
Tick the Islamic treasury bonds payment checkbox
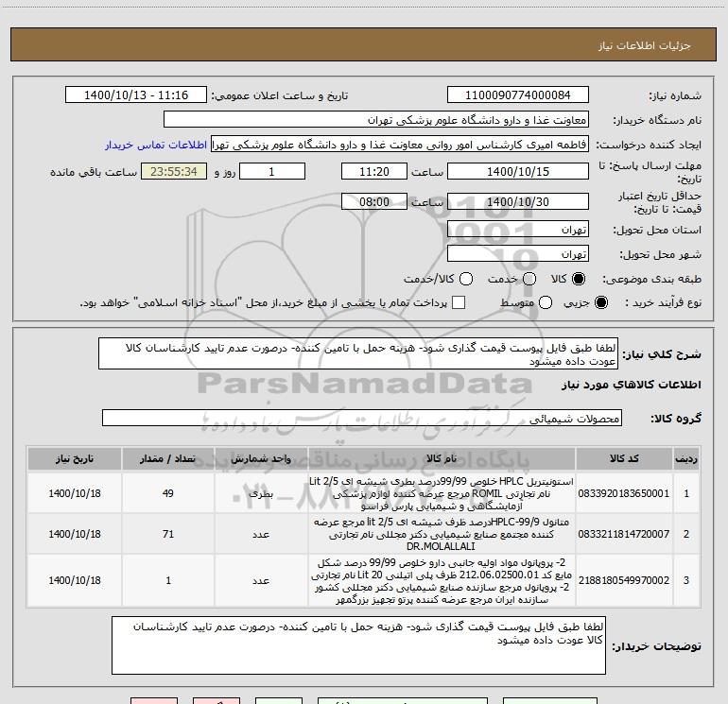(459, 302)
